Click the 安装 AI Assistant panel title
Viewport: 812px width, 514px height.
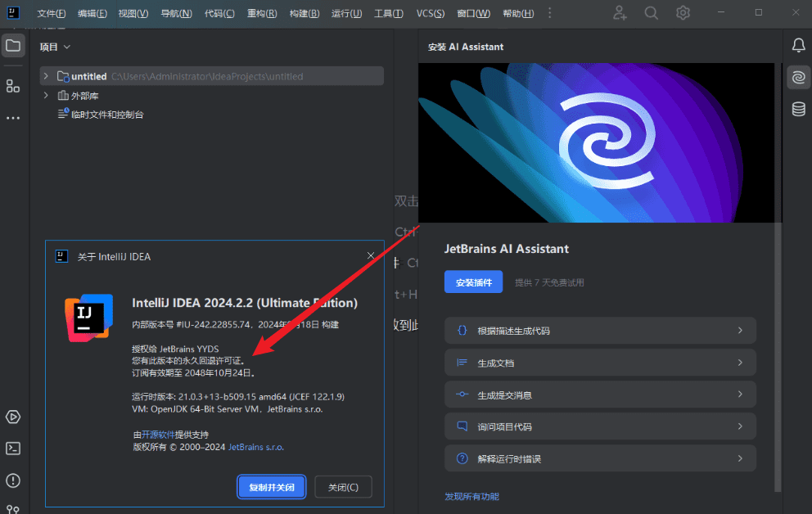[466, 47]
